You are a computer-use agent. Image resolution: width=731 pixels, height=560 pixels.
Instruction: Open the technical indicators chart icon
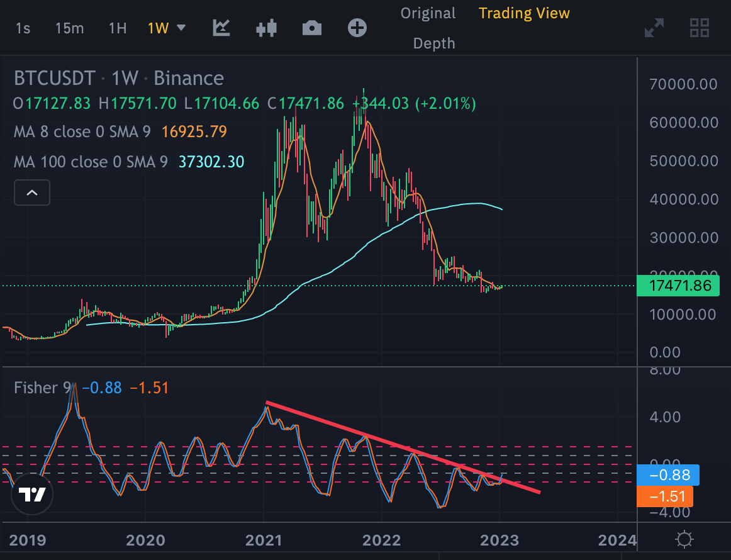click(221, 28)
